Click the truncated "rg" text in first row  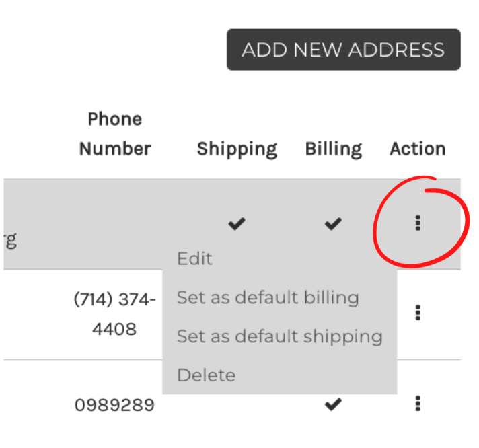point(10,241)
